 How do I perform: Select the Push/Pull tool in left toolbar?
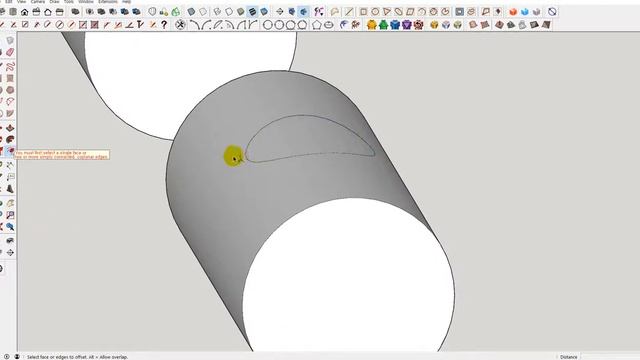click(10, 128)
